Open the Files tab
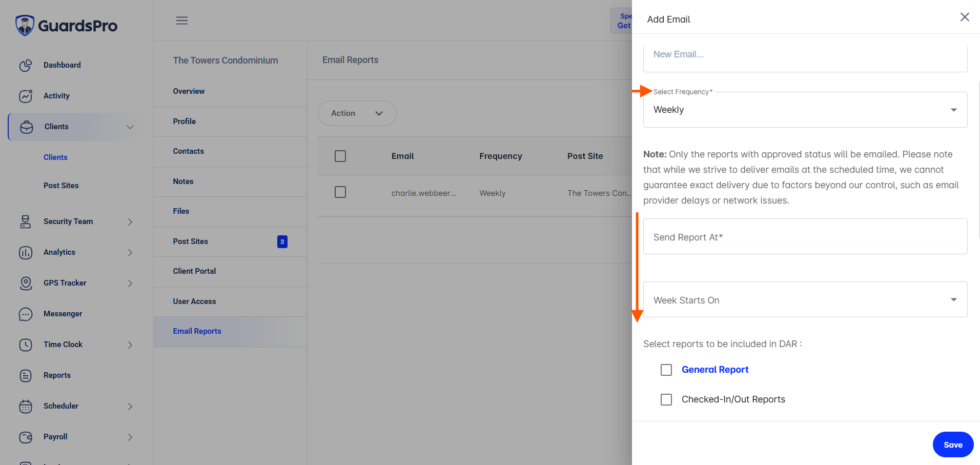This screenshot has height=465, width=980. pos(230,211)
